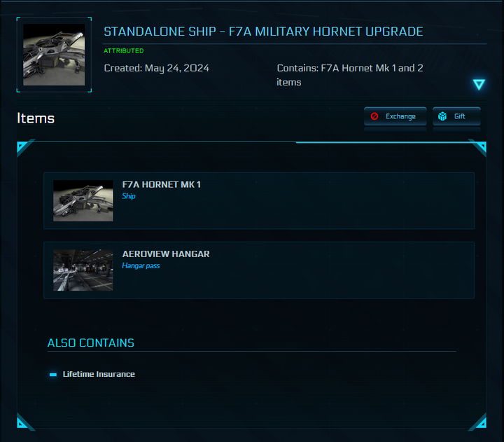
Task: Click the "Hangar pass" type label
Action: 141,265
